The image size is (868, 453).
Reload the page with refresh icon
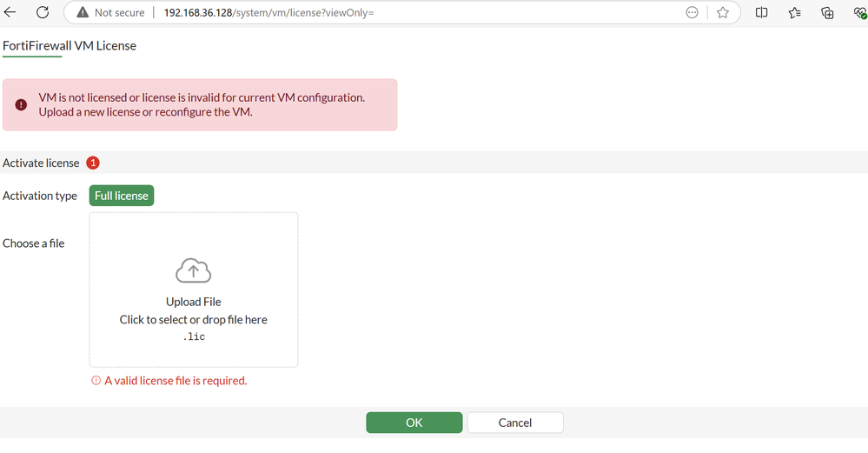43,12
